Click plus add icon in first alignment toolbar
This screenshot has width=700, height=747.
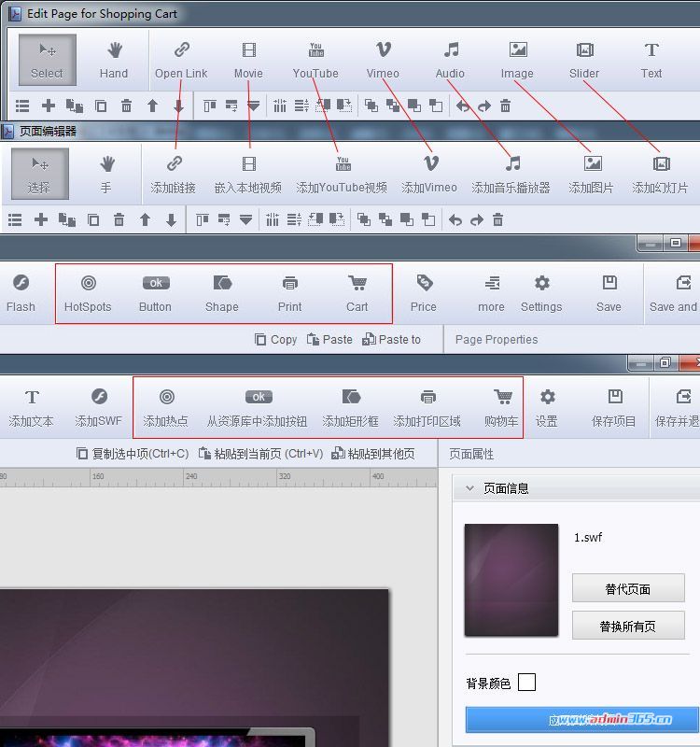49,106
